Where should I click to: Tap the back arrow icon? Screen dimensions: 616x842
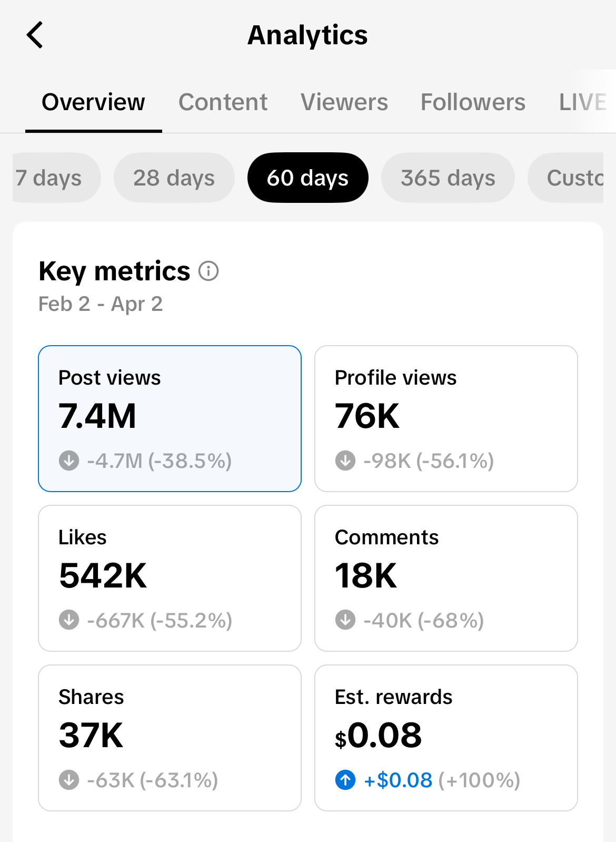[x=35, y=35]
